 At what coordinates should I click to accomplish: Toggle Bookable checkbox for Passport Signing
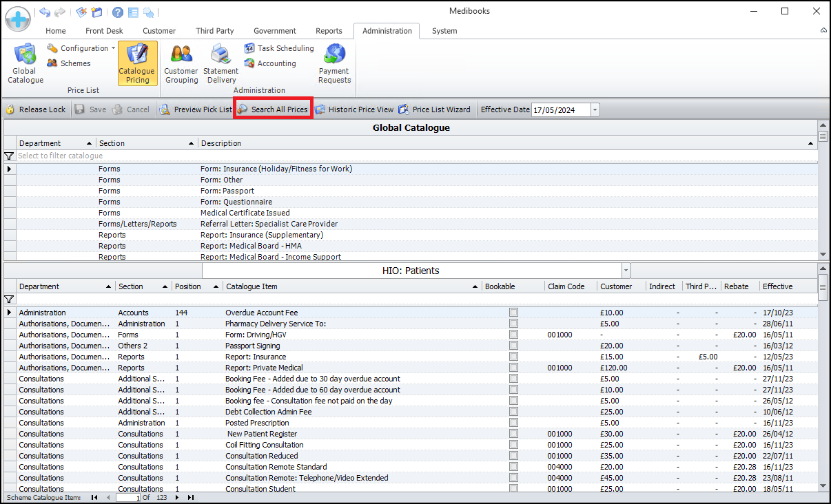click(x=513, y=346)
